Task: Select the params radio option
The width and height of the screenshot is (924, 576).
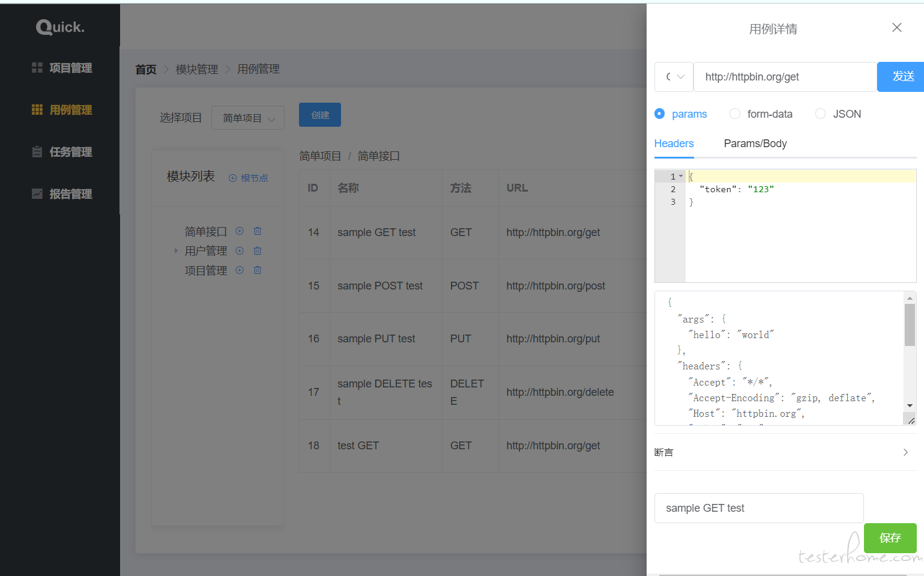Action: coord(660,114)
